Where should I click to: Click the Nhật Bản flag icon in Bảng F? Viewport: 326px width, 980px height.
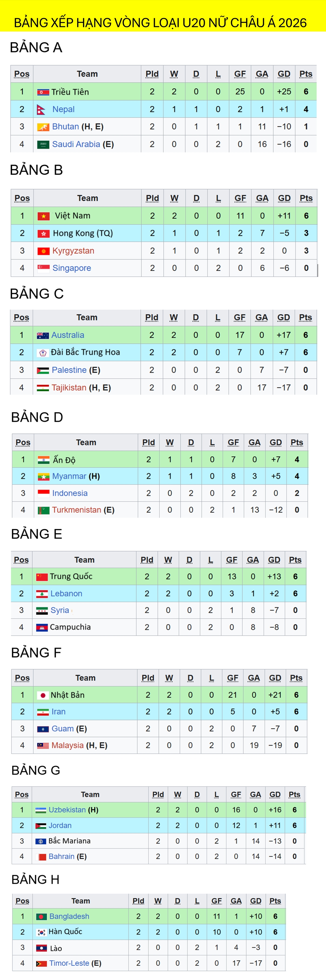(x=43, y=695)
